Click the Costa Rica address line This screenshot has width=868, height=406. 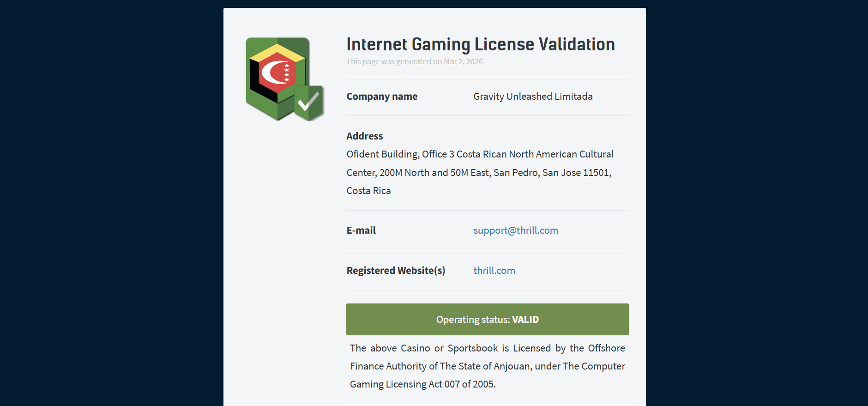[368, 191]
